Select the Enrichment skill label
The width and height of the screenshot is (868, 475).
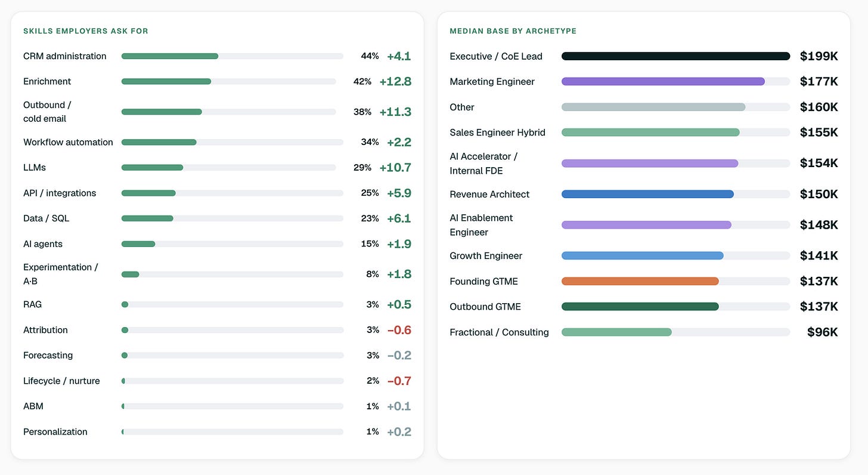[x=47, y=81]
